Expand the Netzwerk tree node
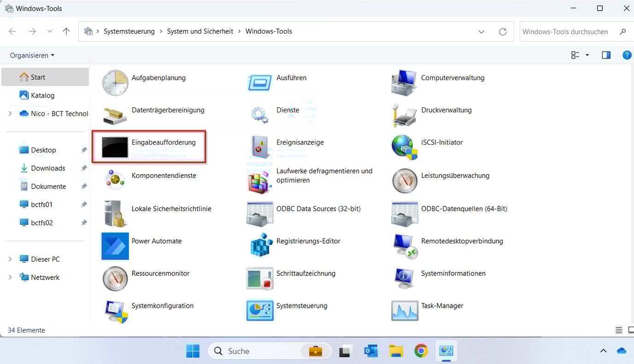This screenshot has width=634, height=364. click(10, 277)
